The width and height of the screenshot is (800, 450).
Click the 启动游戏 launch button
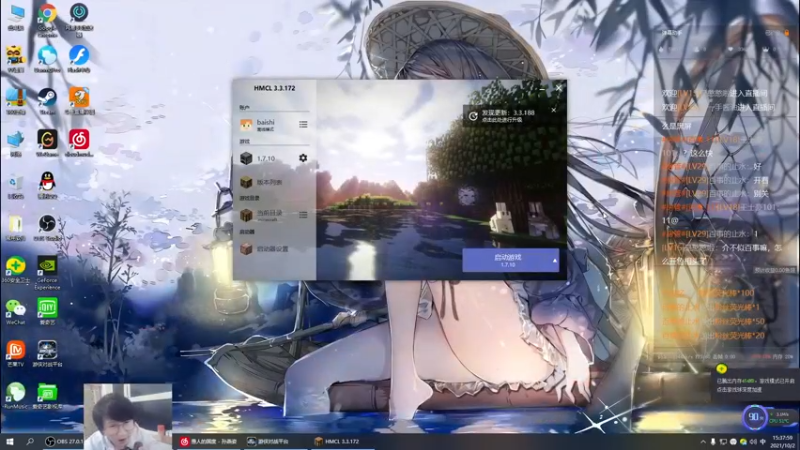tap(507, 260)
